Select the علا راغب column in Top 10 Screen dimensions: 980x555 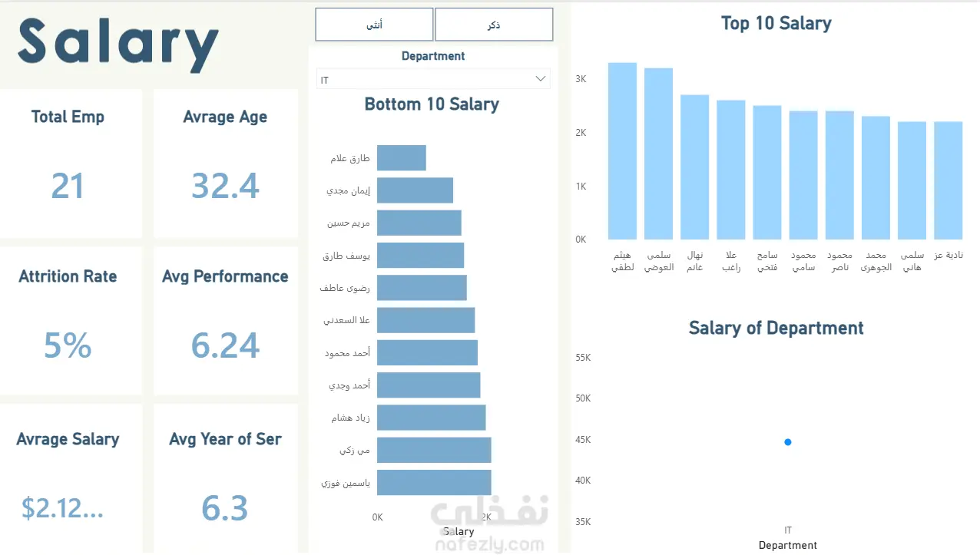coord(730,170)
